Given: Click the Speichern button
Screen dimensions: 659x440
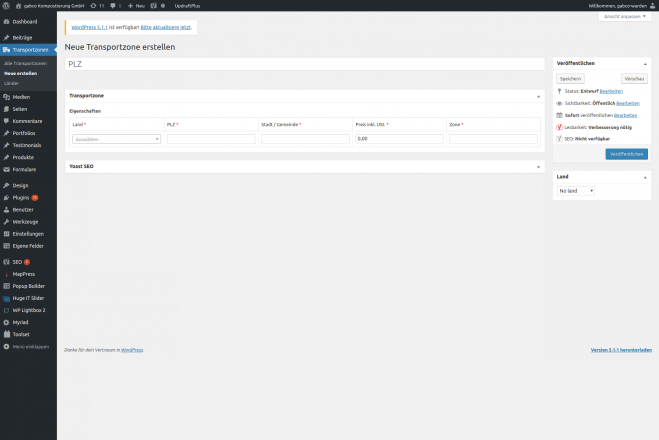Looking at the screenshot, I should point(570,77).
